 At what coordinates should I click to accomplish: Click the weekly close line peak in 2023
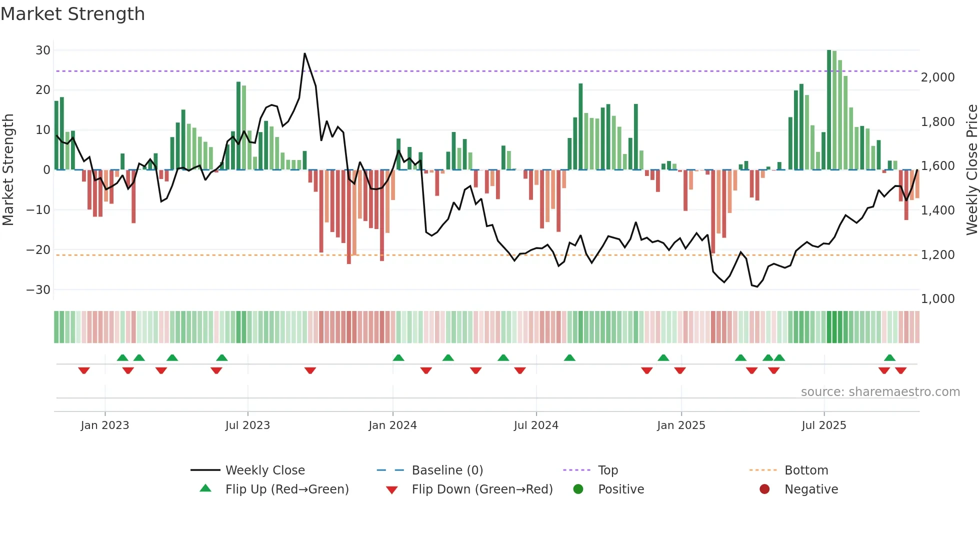coord(304,54)
